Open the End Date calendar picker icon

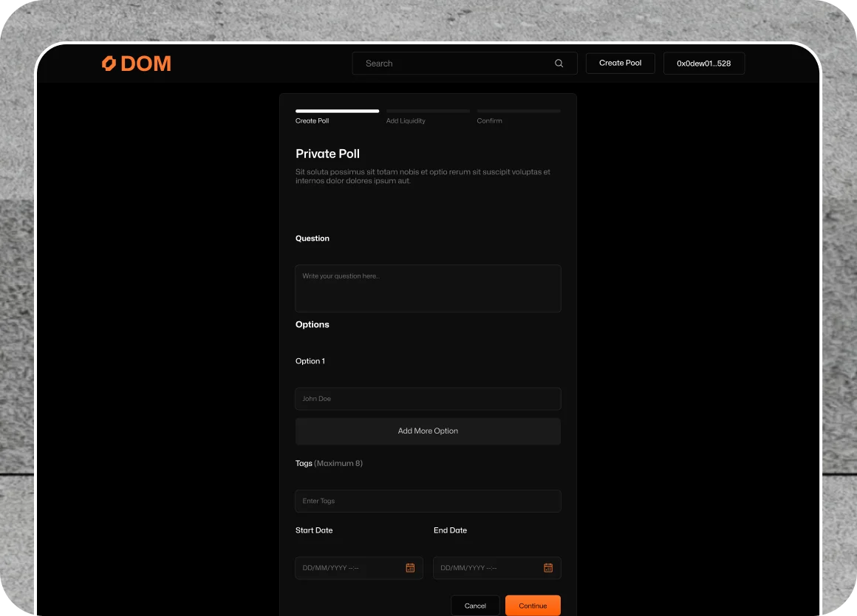[x=548, y=568]
